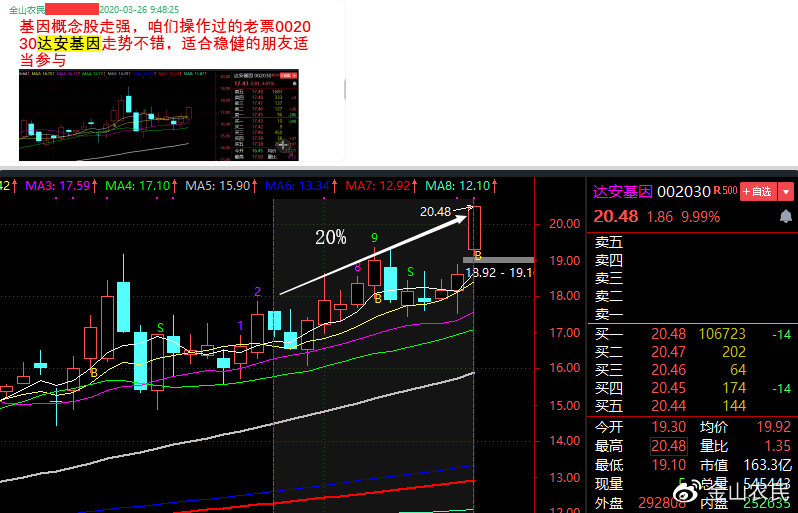798x513 pixels.
Task: Click the current price 20.48 in quote header
Action: [616, 216]
